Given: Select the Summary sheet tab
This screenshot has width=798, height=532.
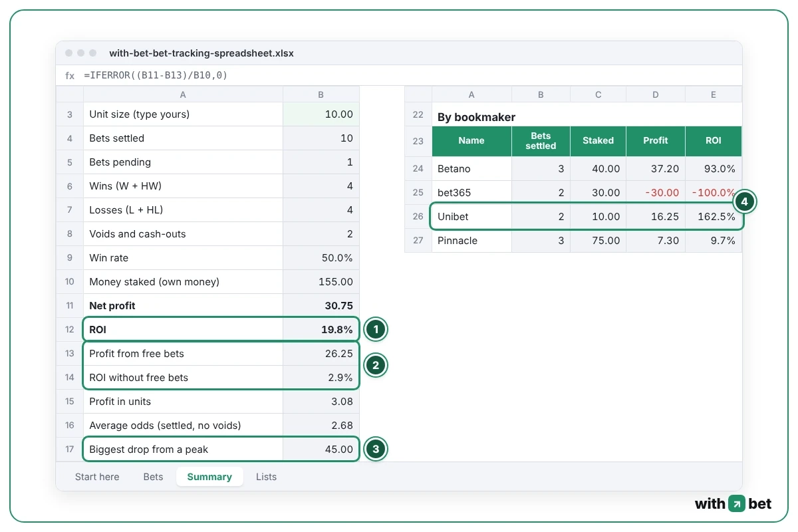Looking at the screenshot, I should pos(209,477).
